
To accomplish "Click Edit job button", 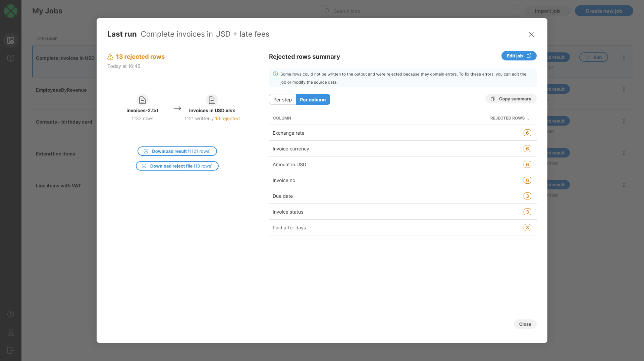I will coord(519,56).
